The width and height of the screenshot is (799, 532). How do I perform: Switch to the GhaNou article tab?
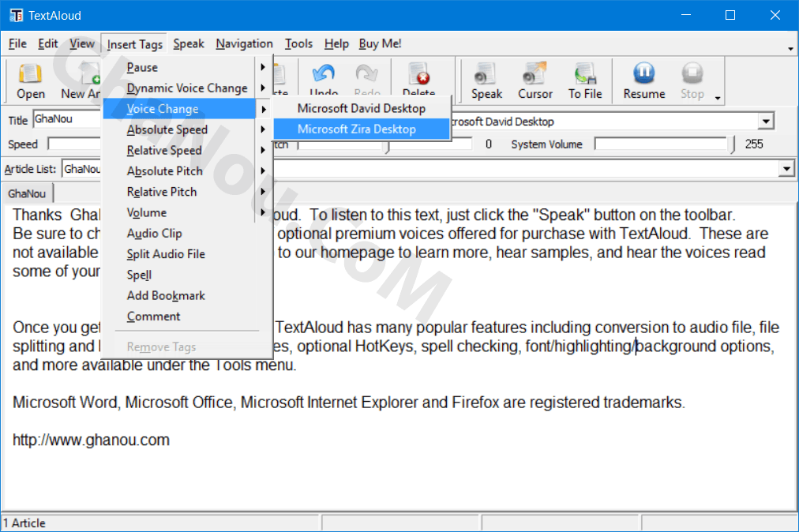tap(27, 193)
